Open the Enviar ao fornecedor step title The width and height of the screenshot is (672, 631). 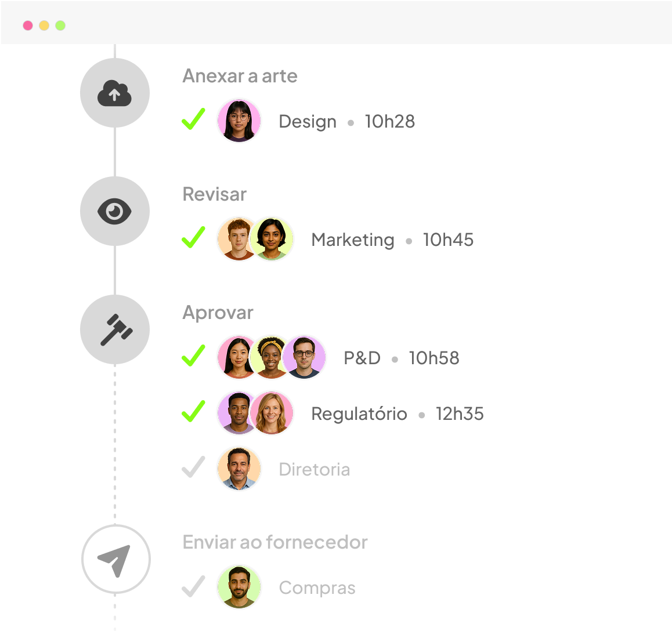275,542
